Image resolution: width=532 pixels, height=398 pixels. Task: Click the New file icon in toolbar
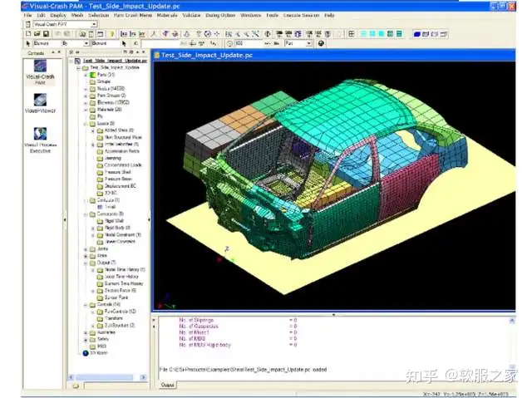(28, 33)
